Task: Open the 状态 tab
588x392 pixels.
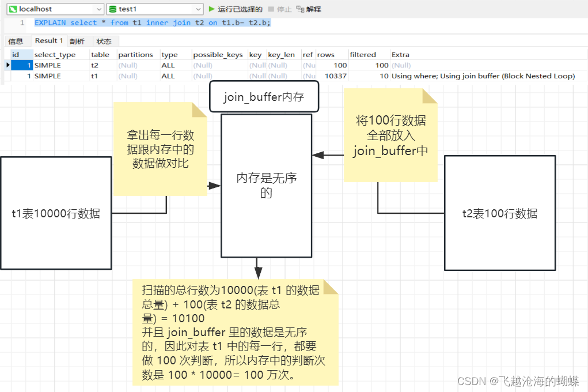Action: tap(104, 41)
